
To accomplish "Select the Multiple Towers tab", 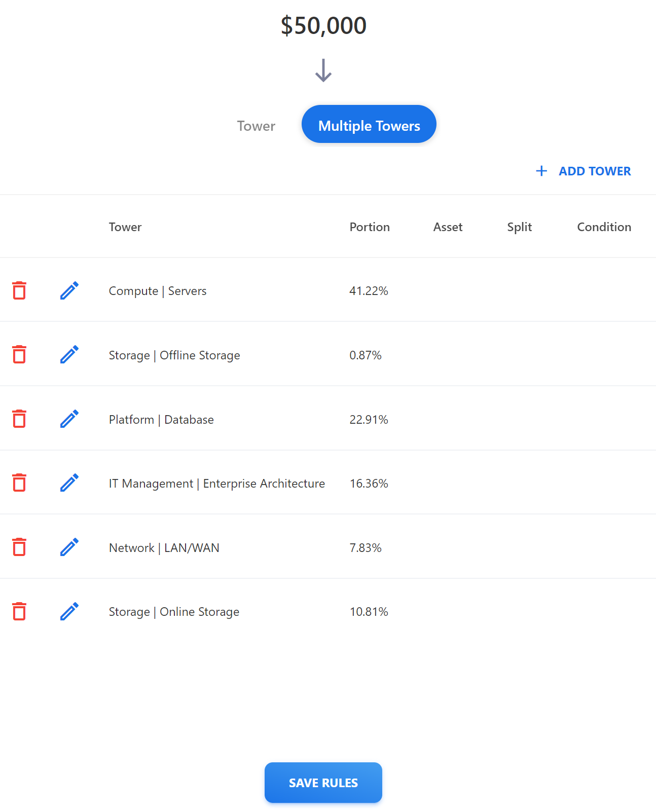I will 369,125.
